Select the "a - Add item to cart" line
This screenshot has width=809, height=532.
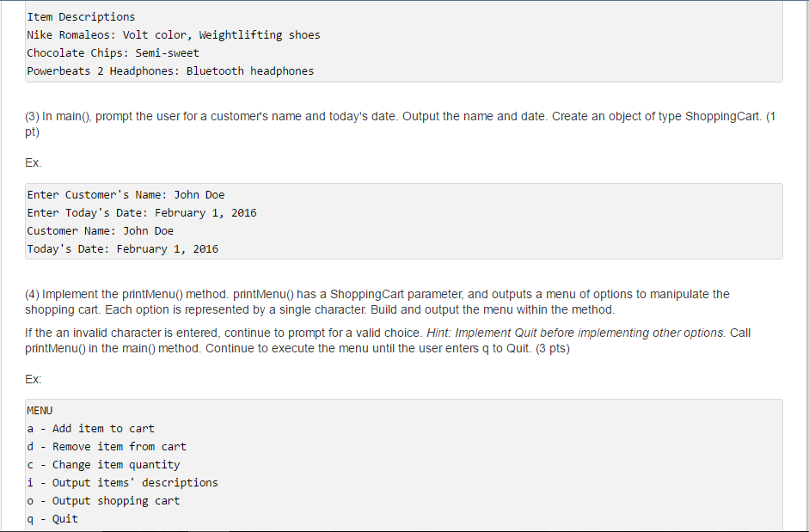coord(90,429)
